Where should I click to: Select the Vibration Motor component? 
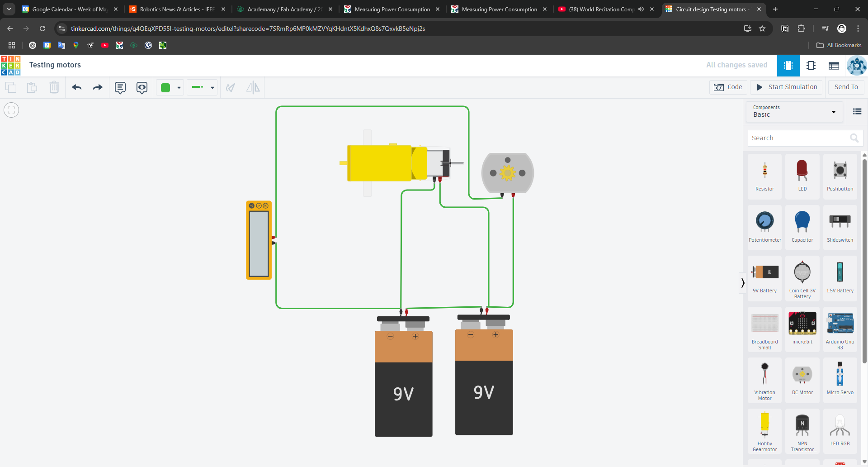coord(765,380)
